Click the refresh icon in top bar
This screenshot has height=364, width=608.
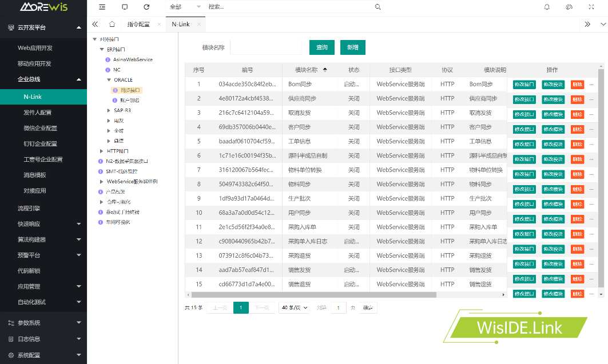pos(146,7)
